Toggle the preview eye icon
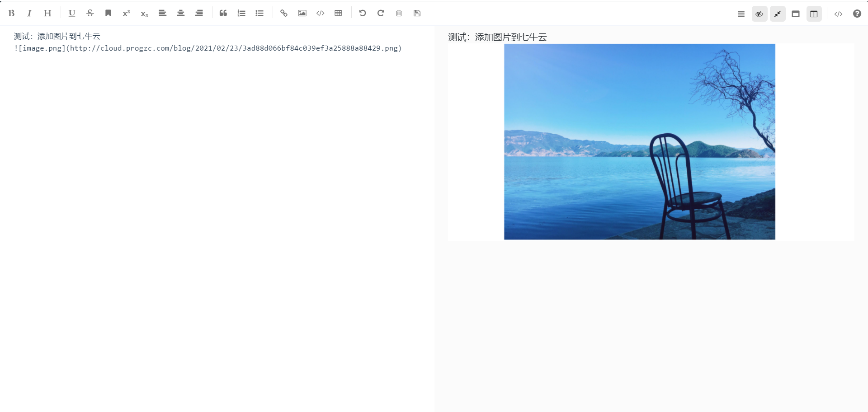The image size is (868, 412). pos(759,14)
